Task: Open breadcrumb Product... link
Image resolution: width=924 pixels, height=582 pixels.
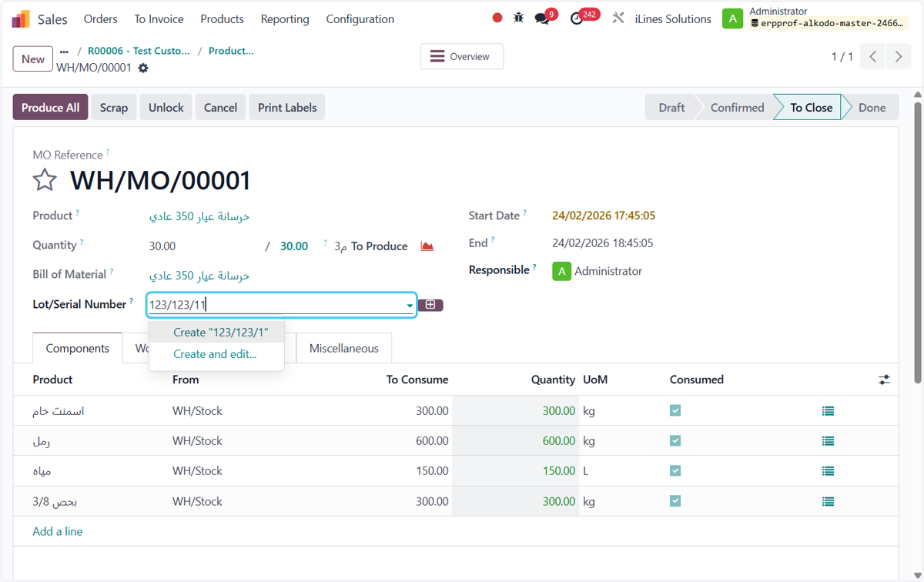Action: (x=231, y=51)
